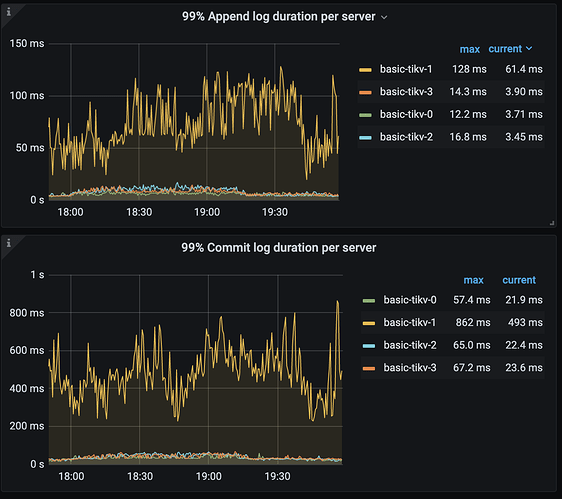
Task: Click the '99% Append log duration per server' title
Action: pyautogui.click(x=278, y=16)
